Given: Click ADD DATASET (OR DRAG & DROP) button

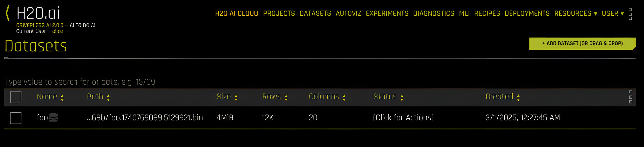Looking at the screenshot, I should [582, 44].
